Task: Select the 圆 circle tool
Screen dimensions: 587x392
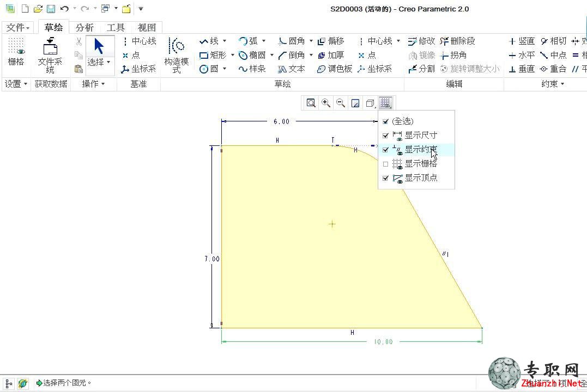Action: point(209,69)
